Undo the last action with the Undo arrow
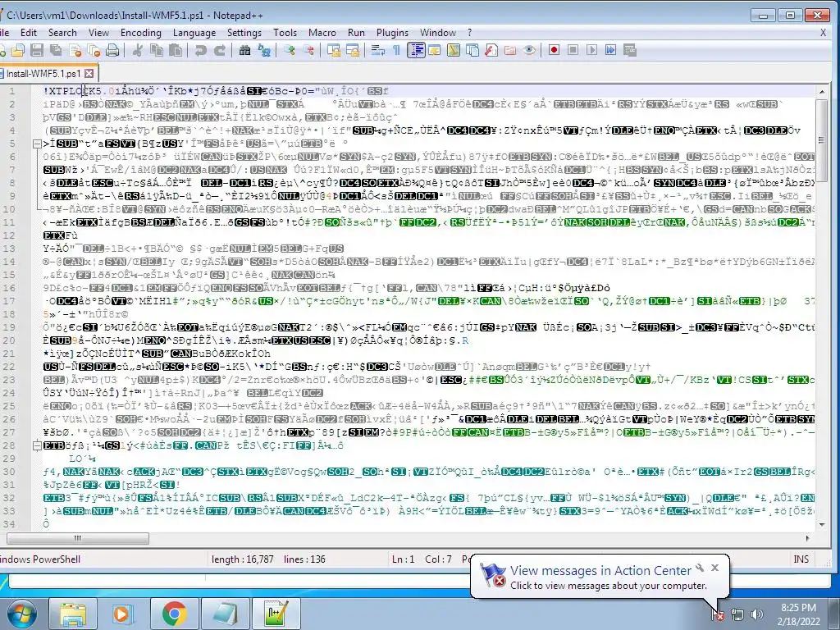This screenshot has height=630, width=840. (200, 50)
